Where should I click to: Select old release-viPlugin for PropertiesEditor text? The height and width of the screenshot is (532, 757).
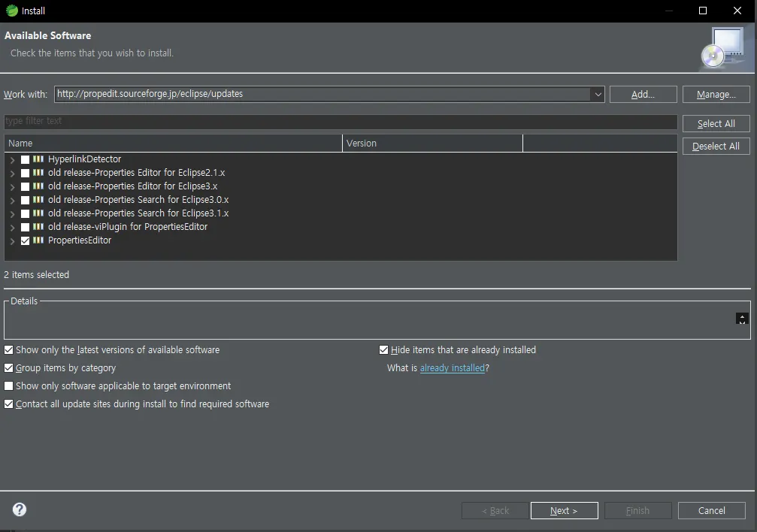pos(128,226)
